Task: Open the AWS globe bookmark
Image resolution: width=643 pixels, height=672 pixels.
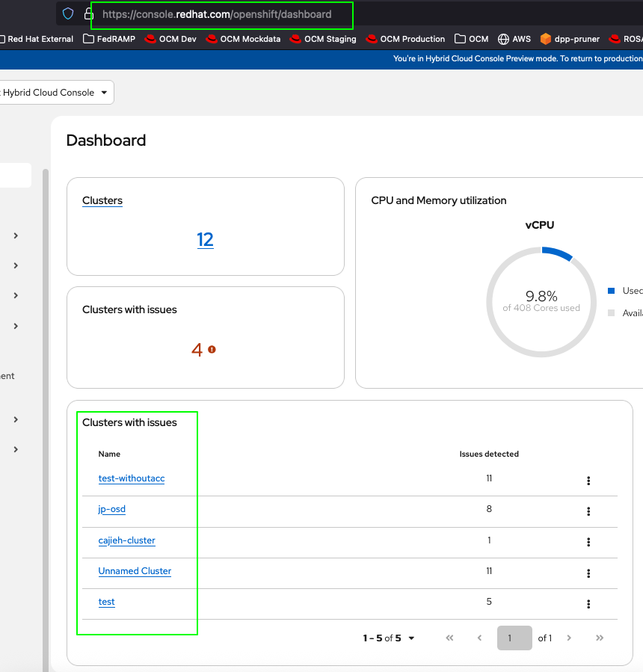Action: pyautogui.click(x=514, y=39)
